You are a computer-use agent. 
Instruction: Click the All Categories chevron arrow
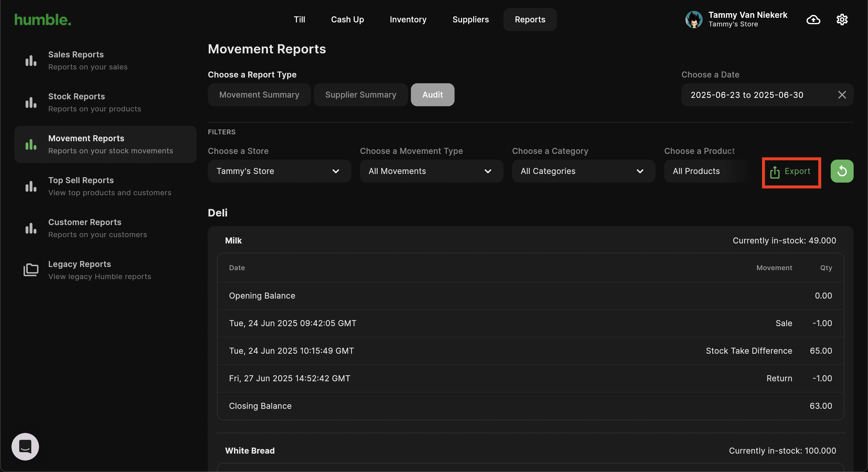tap(640, 171)
